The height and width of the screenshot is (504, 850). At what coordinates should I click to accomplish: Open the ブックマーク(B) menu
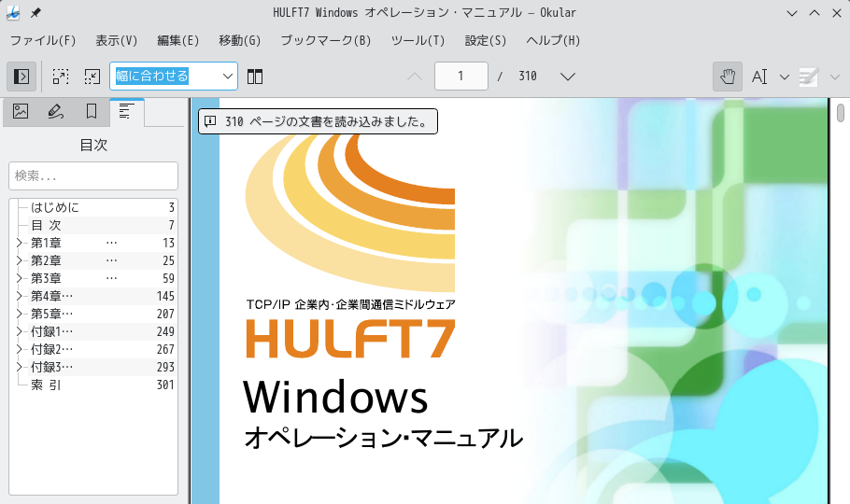tap(326, 41)
